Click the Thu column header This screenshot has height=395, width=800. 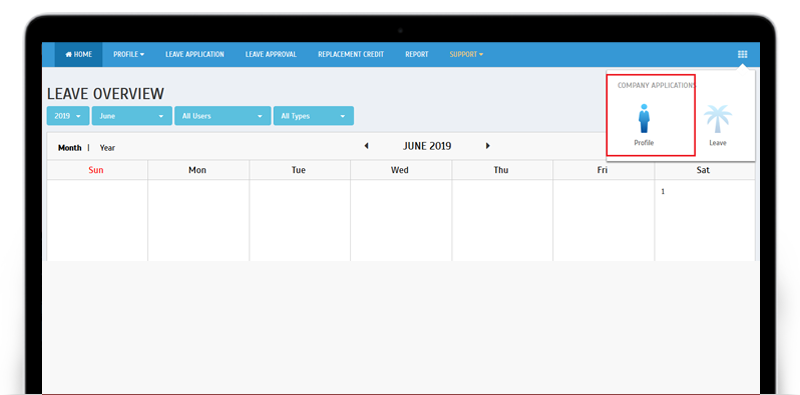tap(501, 170)
